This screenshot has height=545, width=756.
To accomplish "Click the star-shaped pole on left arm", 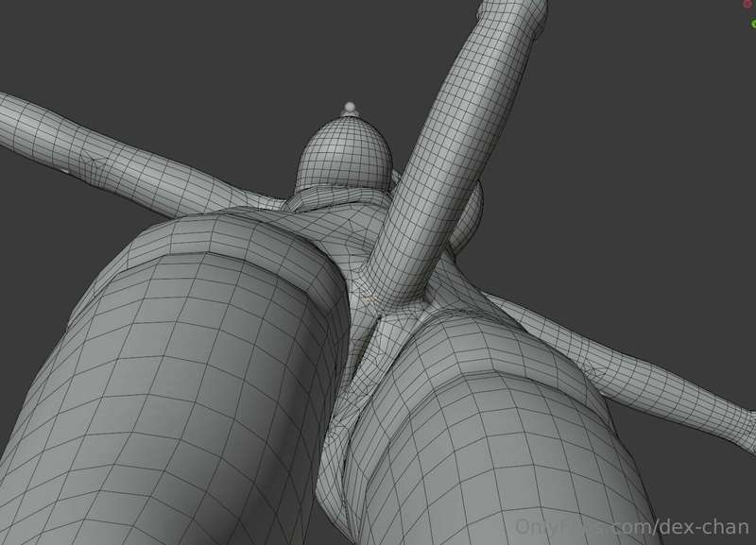I will [92, 159].
